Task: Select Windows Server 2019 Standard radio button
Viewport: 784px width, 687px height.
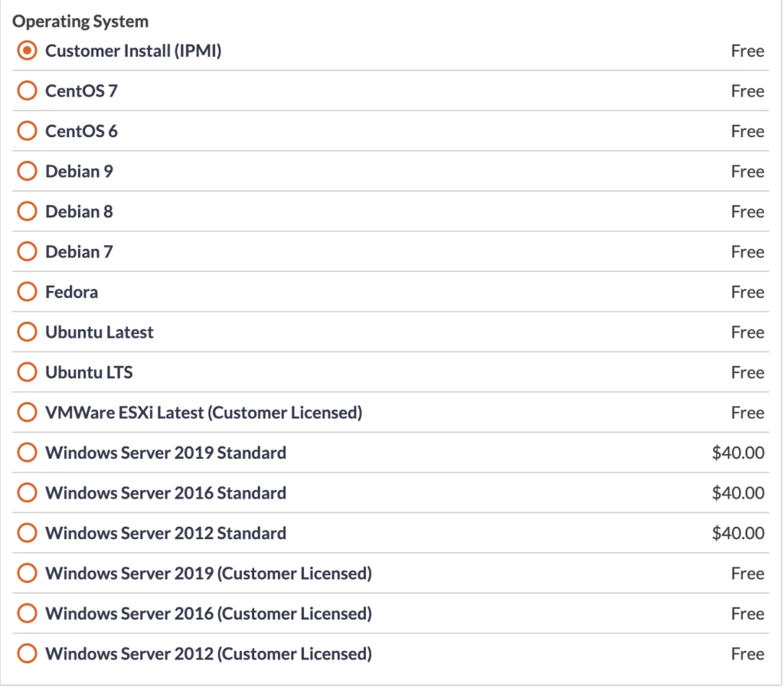Action: [27, 453]
